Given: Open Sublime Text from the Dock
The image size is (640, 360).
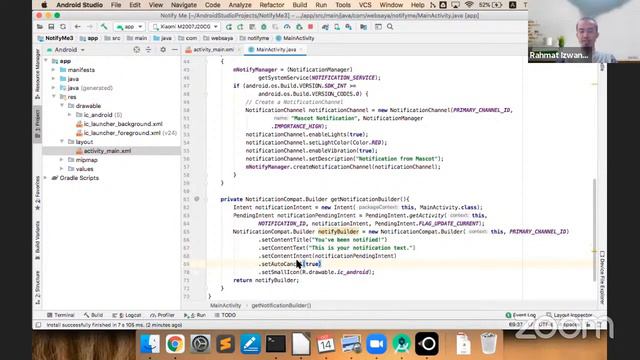Looking at the screenshot, I should pyautogui.click(x=225, y=344).
